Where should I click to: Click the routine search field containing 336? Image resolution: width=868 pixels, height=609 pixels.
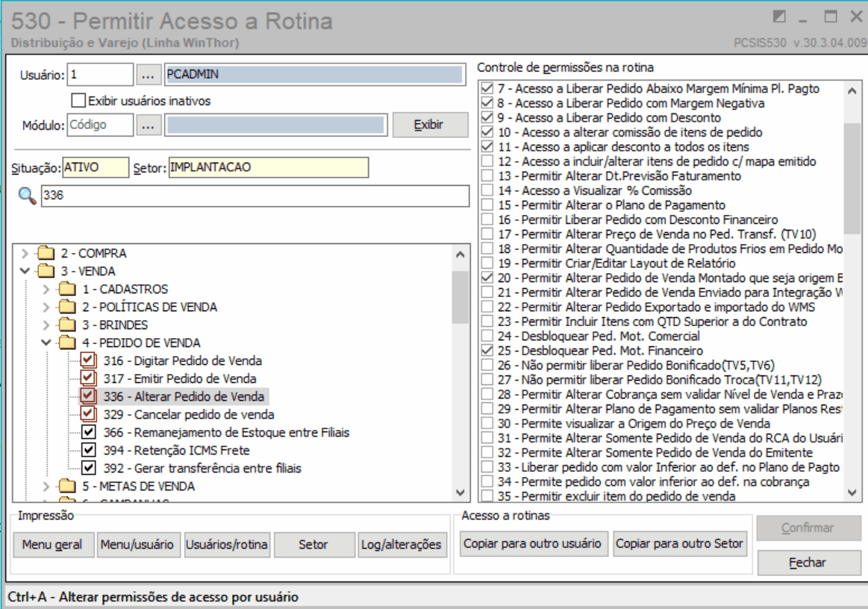pos(255,196)
